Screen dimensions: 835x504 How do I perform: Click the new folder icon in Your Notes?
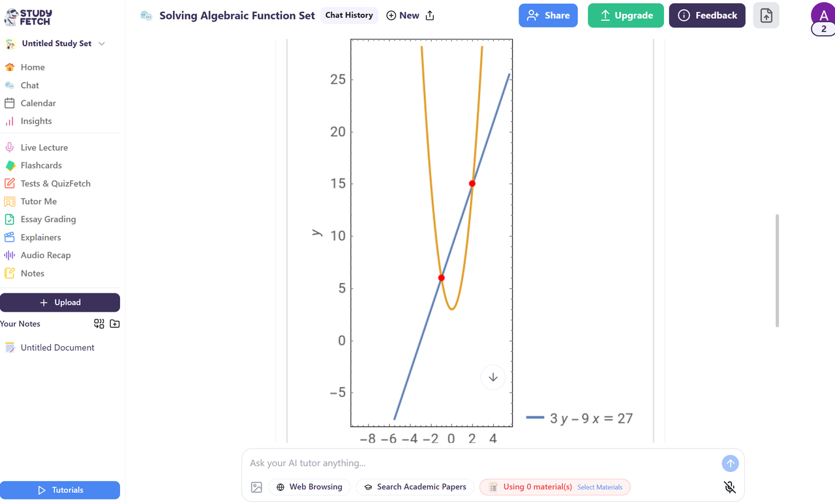click(x=115, y=324)
